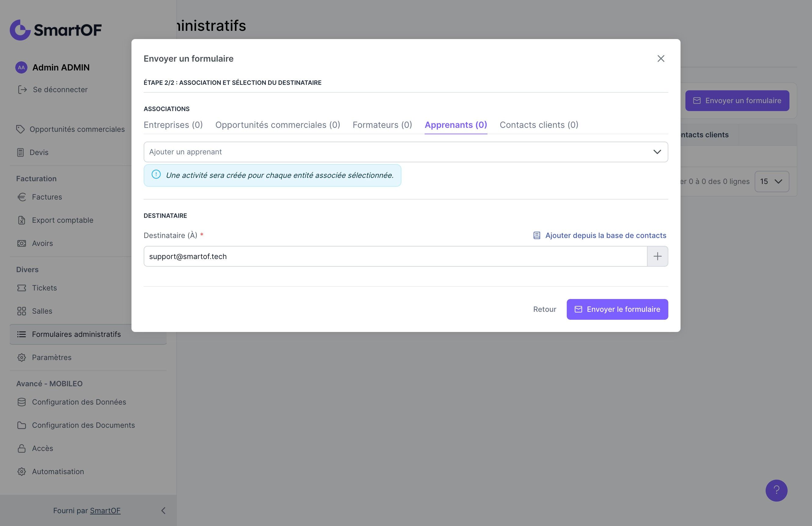Viewport: 812px width, 526px height.
Task: Switch to the Formateurs (0) tab
Action: [382, 125]
